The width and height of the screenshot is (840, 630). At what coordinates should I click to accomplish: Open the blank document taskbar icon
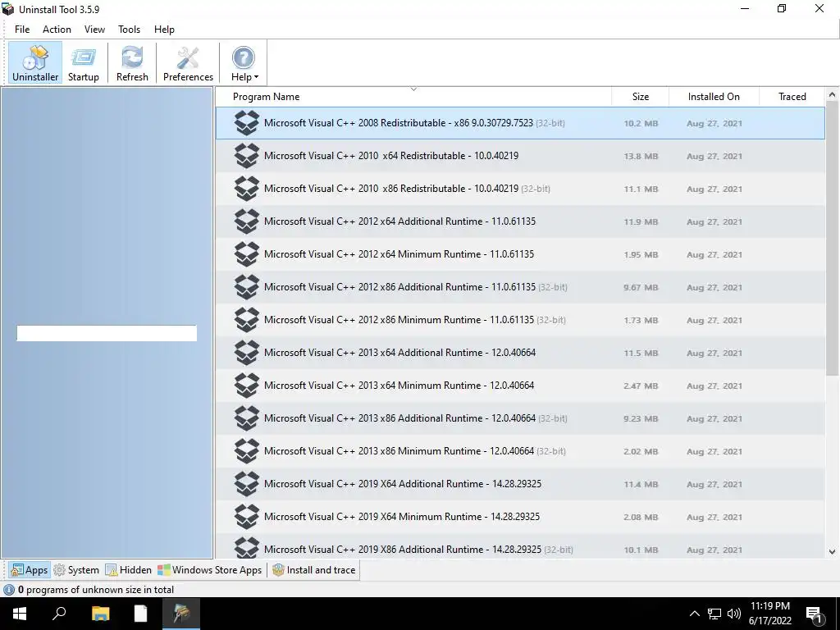[140, 614]
